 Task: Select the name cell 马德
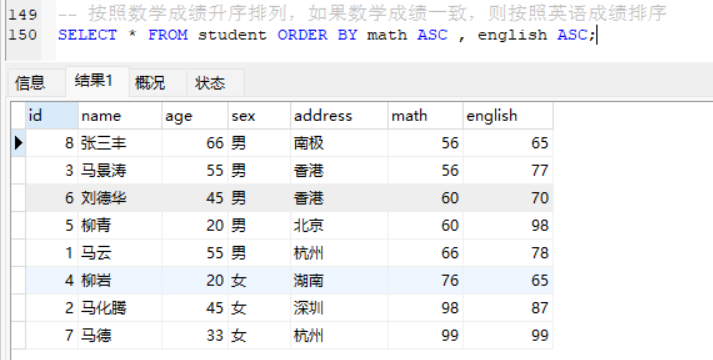pyautogui.click(x=120, y=335)
